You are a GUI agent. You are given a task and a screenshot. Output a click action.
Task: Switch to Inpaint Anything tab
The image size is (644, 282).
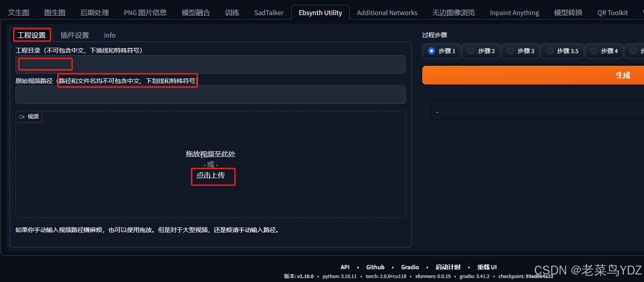tap(514, 12)
